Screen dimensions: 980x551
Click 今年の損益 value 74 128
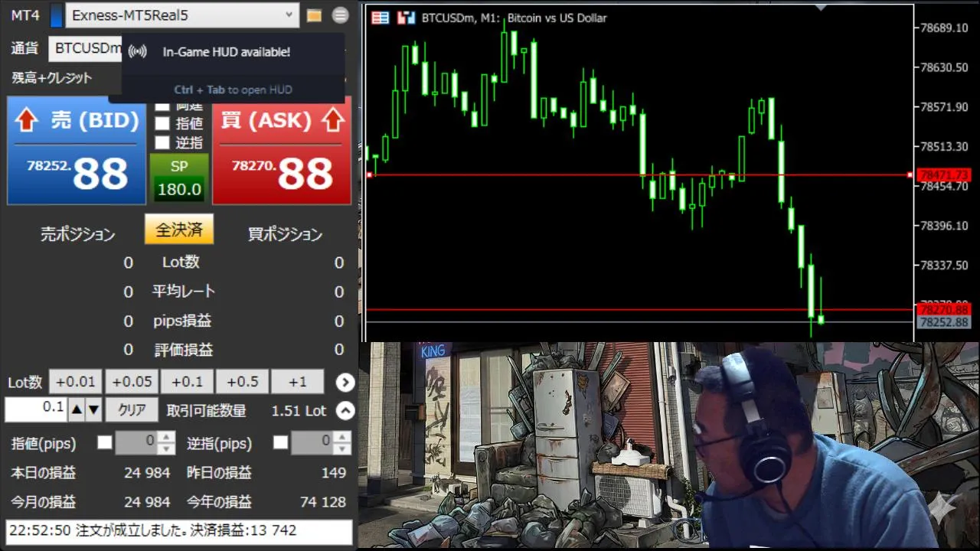pos(323,502)
